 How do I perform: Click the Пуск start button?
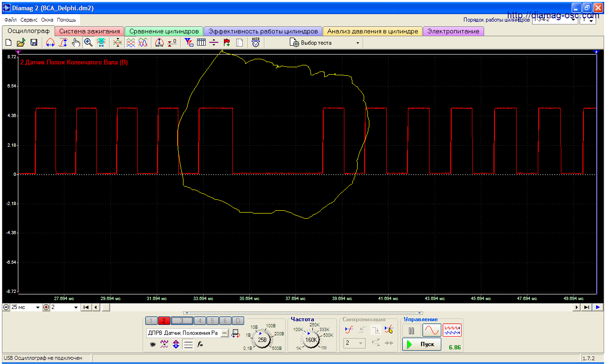click(422, 344)
